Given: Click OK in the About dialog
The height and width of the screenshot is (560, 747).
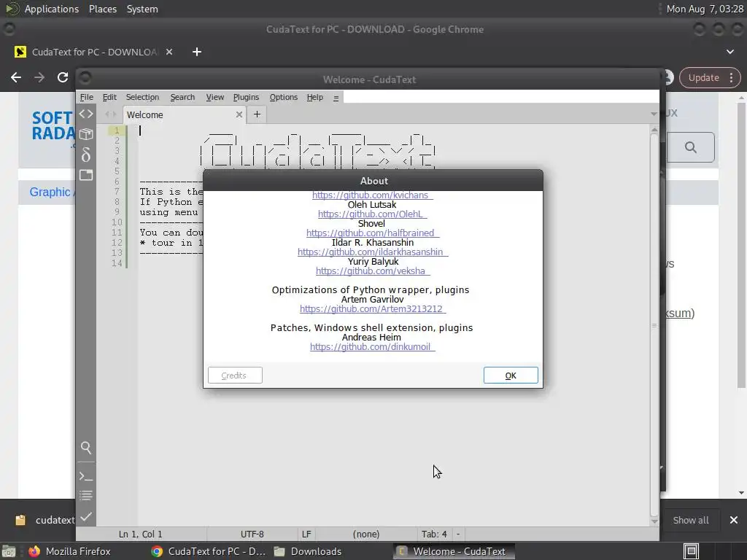Looking at the screenshot, I should point(511,376).
